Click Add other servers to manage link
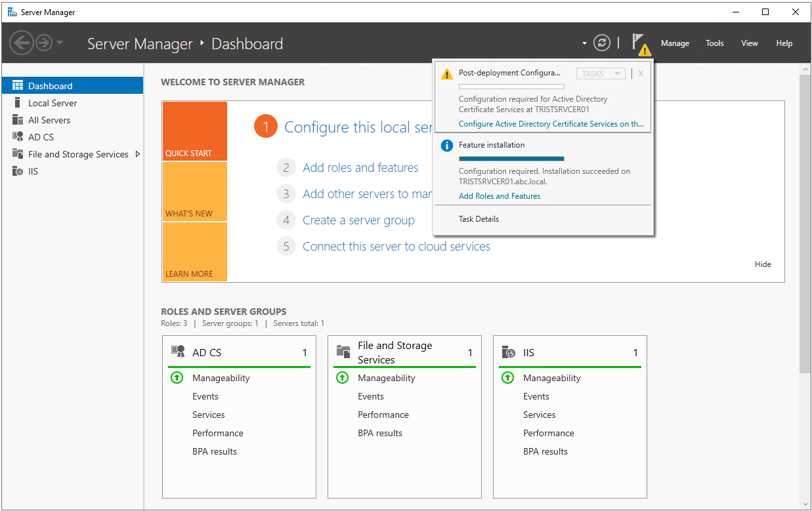This screenshot has height=511, width=812. point(368,194)
